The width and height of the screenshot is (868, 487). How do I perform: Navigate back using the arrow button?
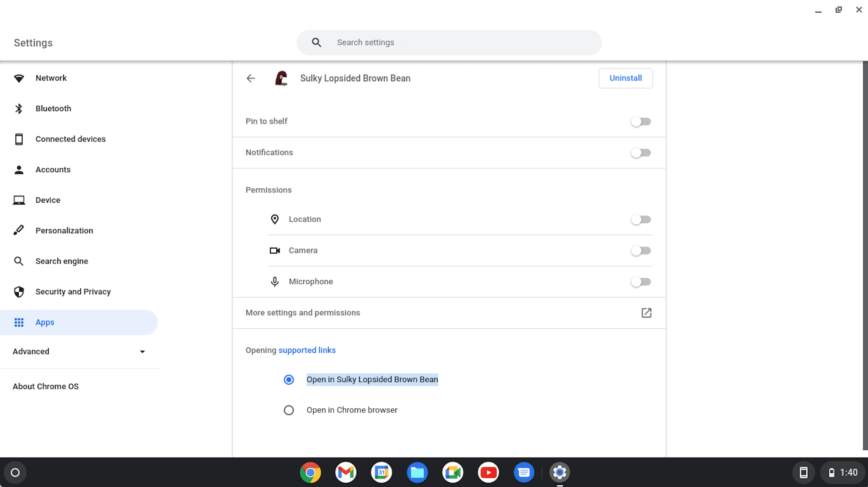tap(251, 78)
